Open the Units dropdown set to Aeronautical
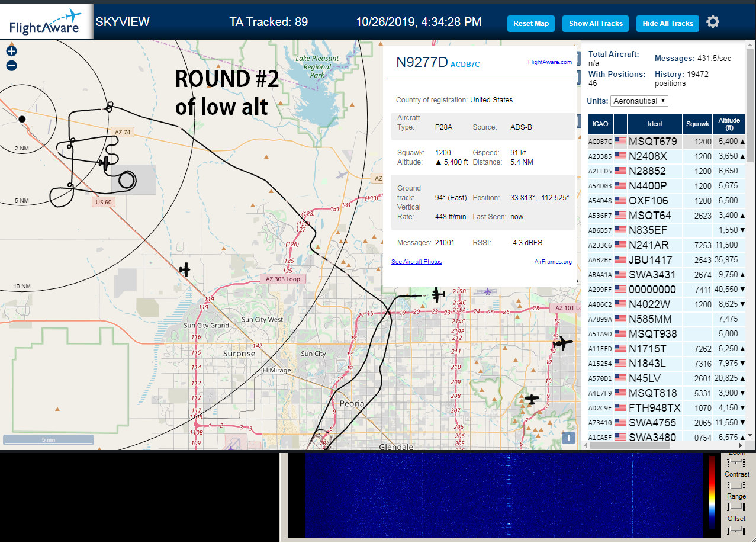 coord(639,101)
